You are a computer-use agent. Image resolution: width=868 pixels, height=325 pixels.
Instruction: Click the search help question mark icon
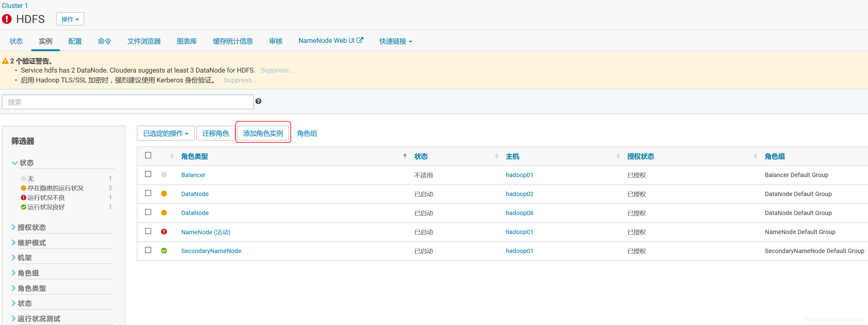pyautogui.click(x=258, y=101)
